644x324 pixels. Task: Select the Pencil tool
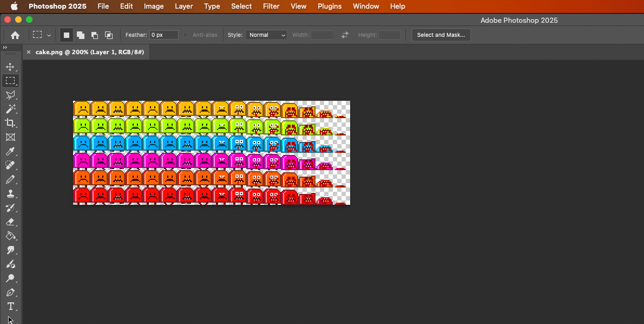pos(10,179)
